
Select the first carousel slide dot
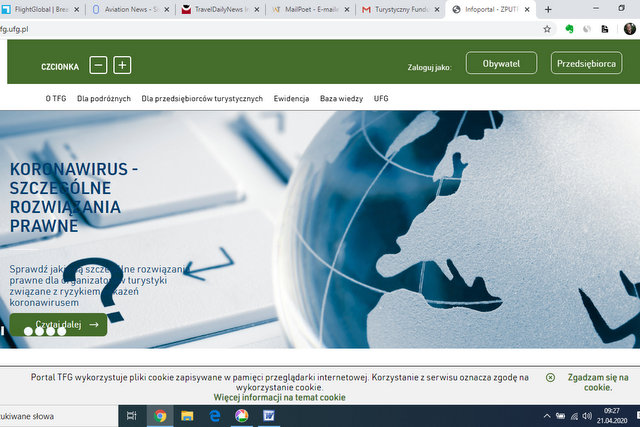point(28,330)
